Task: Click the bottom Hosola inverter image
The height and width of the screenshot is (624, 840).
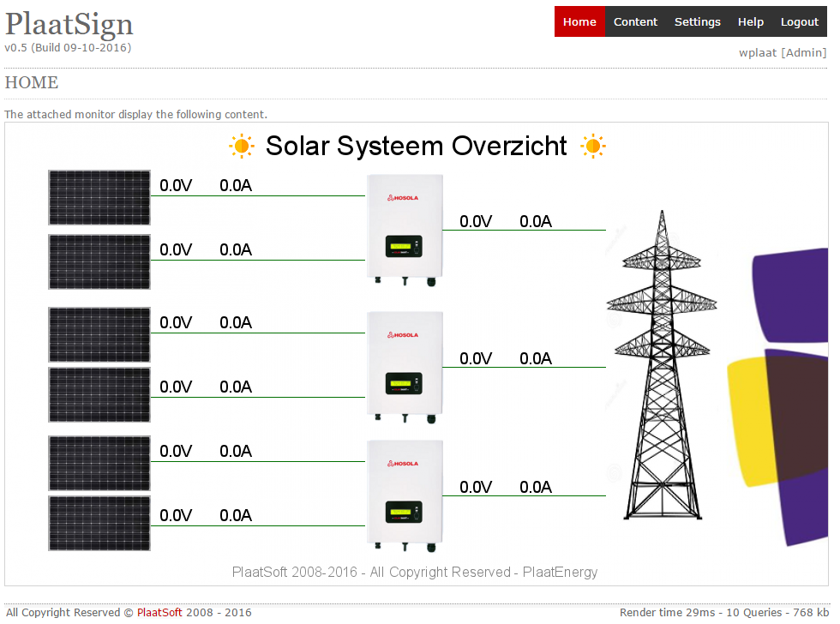Action: (405, 495)
